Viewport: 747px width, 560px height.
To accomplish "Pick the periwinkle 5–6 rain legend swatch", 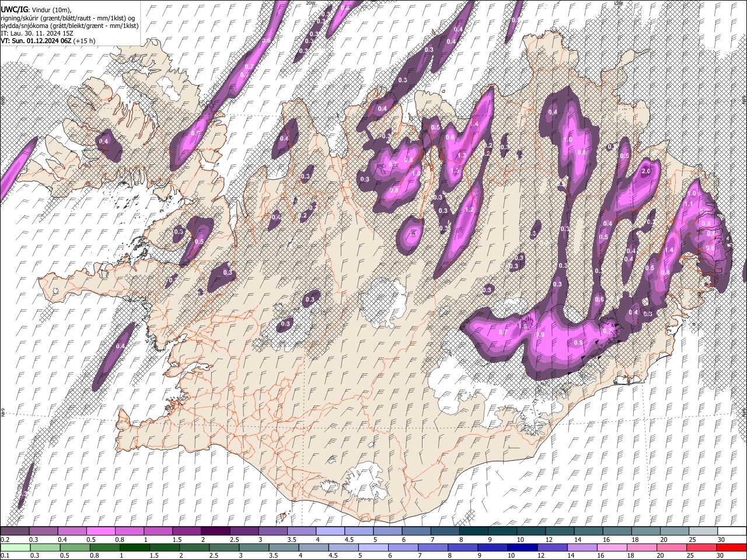I will (374, 548).
